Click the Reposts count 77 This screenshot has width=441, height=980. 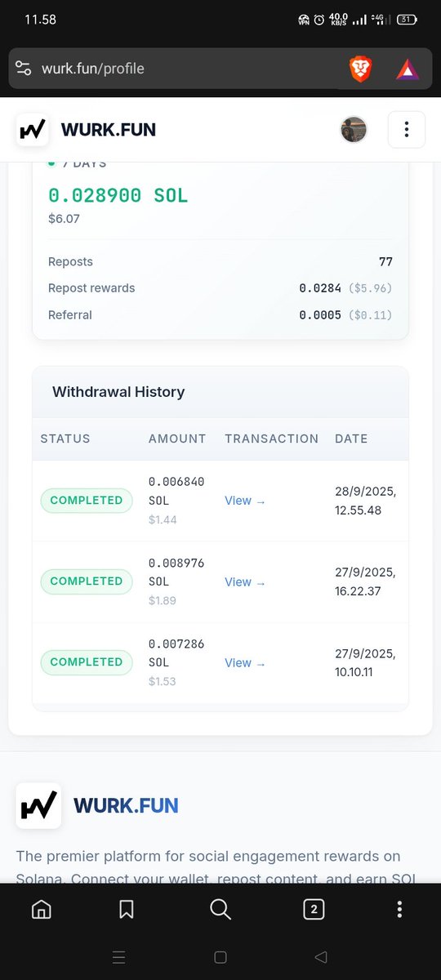[x=385, y=262]
